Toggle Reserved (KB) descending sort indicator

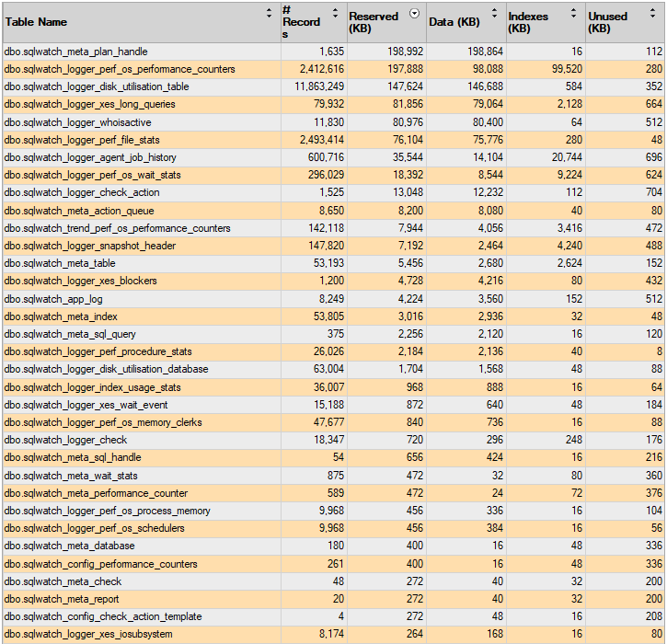click(414, 14)
